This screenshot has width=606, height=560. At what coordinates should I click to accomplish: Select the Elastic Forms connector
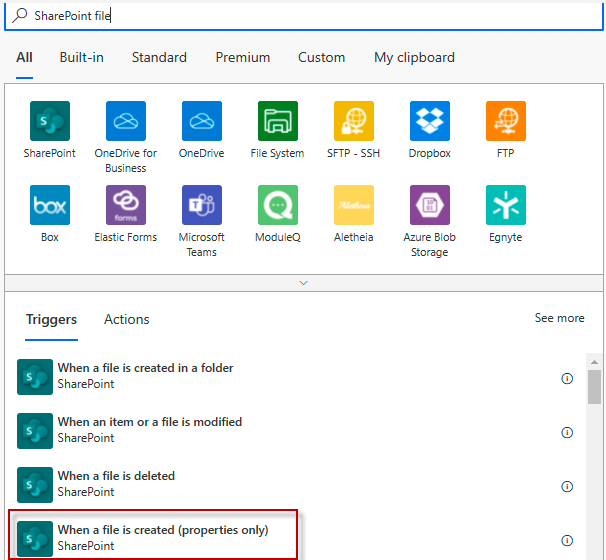(x=126, y=205)
